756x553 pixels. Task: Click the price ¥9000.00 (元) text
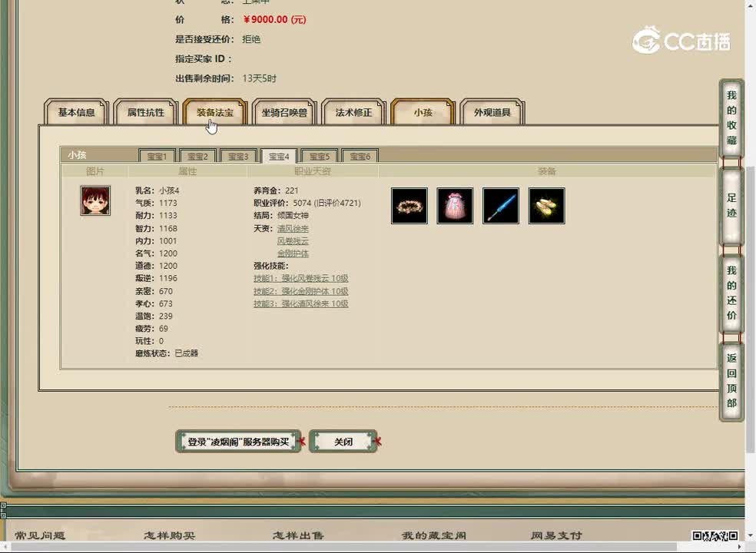[274, 20]
